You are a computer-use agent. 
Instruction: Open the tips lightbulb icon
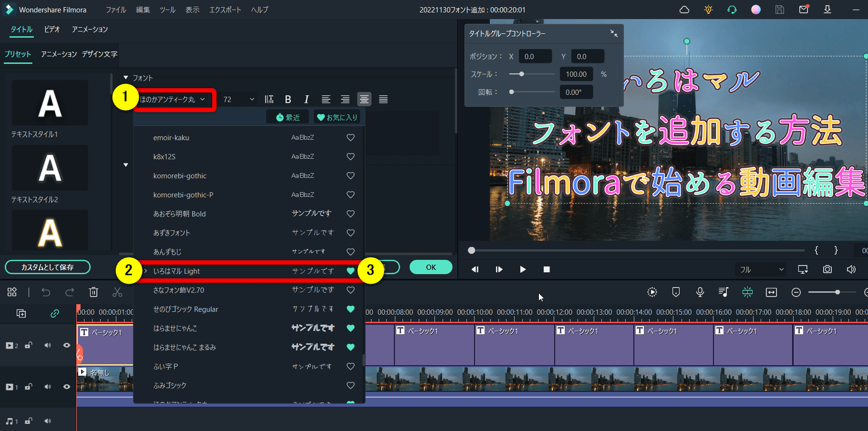point(708,10)
